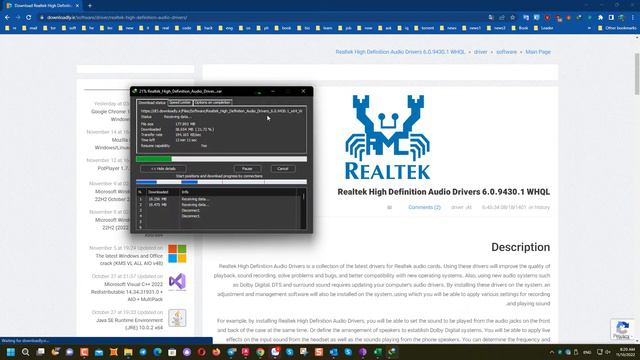Expand bookmarks overflow chevron
Image resolution: width=640 pixels, height=360 pixels.
point(589,28)
